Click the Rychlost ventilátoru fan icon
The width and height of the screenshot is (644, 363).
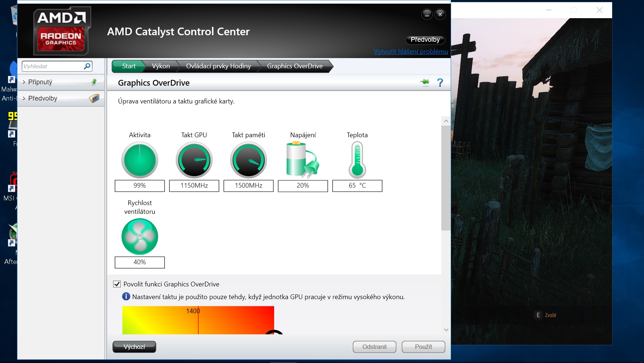(140, 237)
